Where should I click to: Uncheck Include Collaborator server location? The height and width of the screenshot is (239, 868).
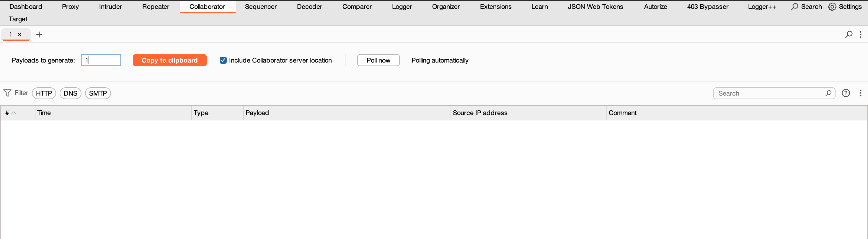[x=223, y=60]
